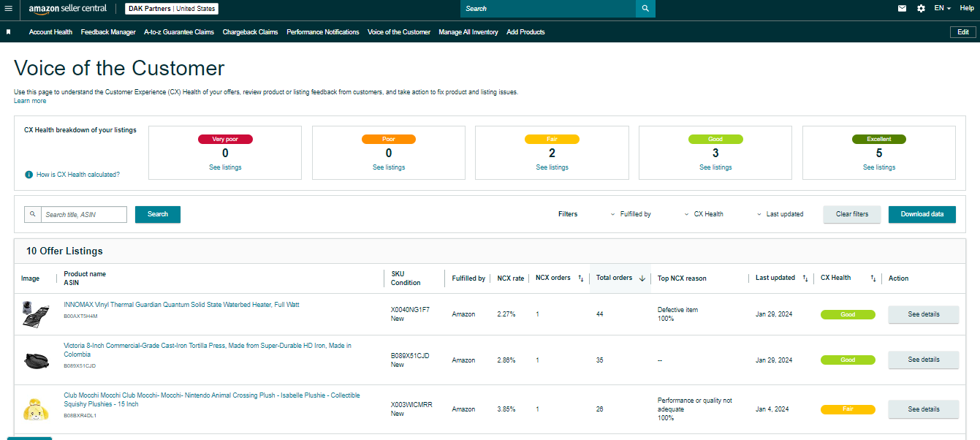Click the Edit navigation button
980x440 pixels.
pyautogui.click(x=963, y=32)
